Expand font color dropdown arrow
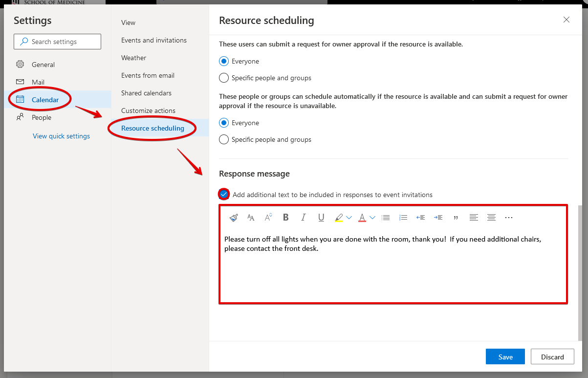Viewport: 588px width, 378px height. click(x=372, y=218)
